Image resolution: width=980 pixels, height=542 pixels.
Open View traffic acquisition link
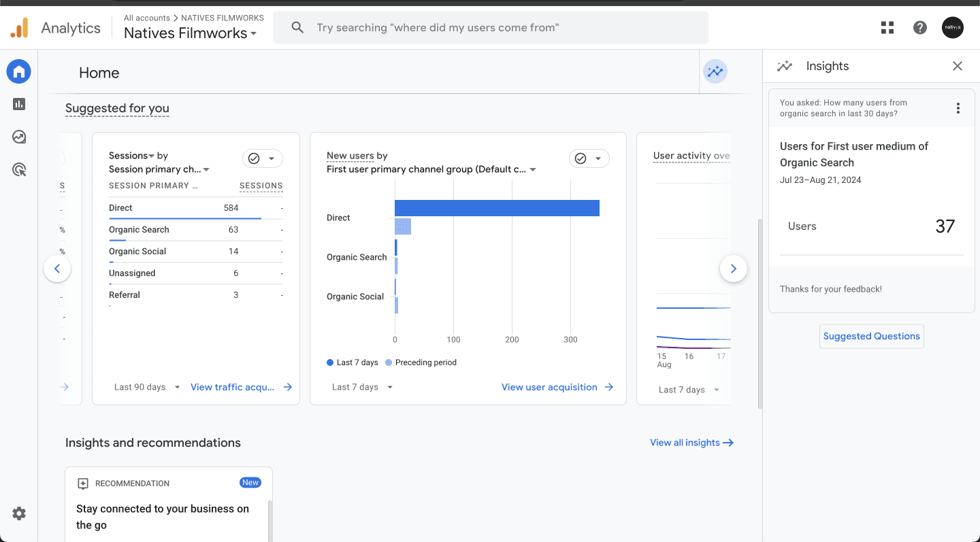point(242,387)
